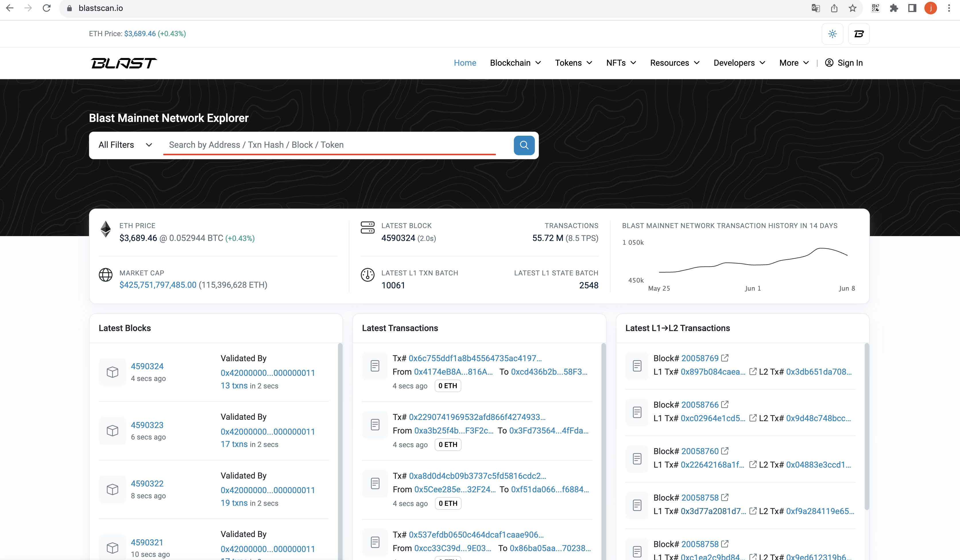Click the share icon in address bar
This screenshot has width=960, height=560.
[x=834, y=8]
